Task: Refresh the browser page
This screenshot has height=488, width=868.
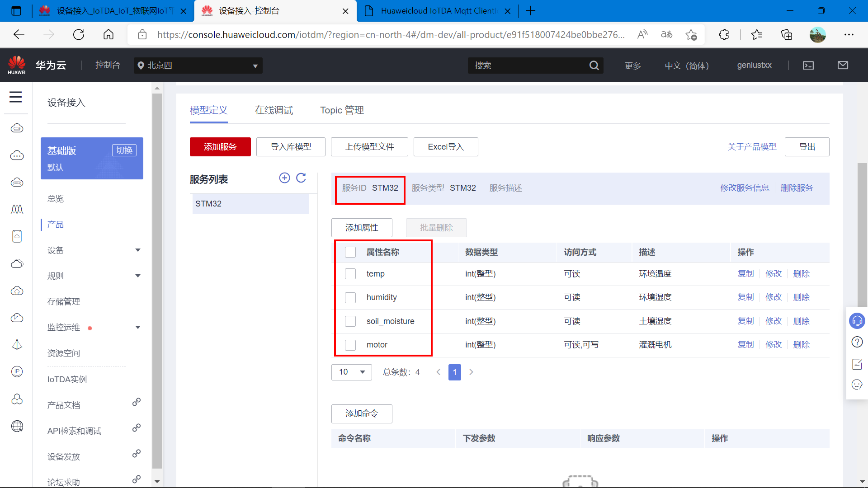Action: pyautogui.click(x=79, y=35)
